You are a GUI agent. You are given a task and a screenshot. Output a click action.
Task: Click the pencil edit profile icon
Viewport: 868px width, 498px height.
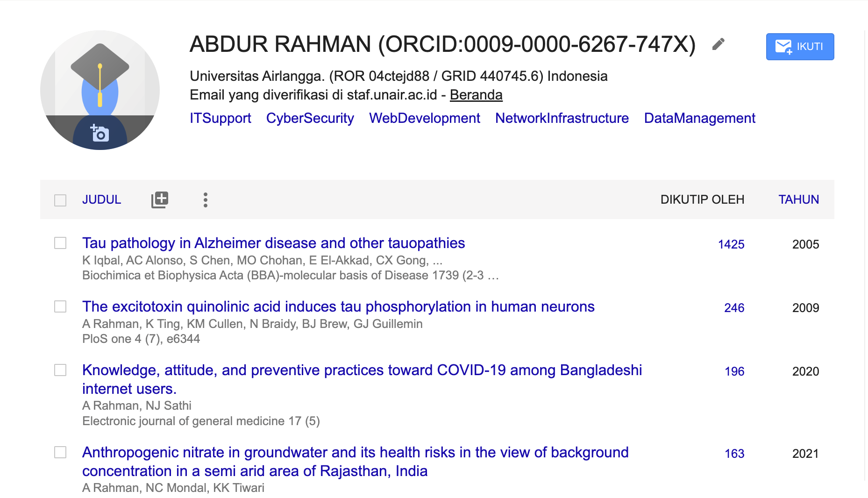tap(718, 44)
